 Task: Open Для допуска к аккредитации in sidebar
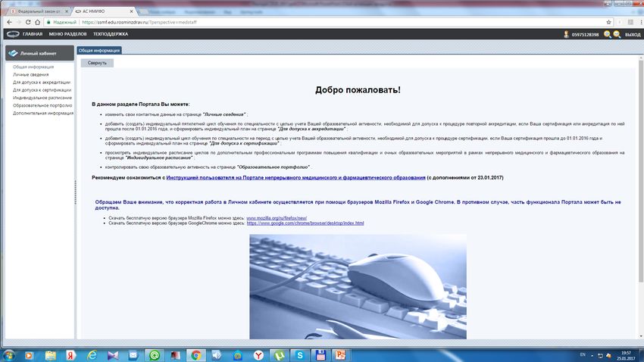(42, 83)
